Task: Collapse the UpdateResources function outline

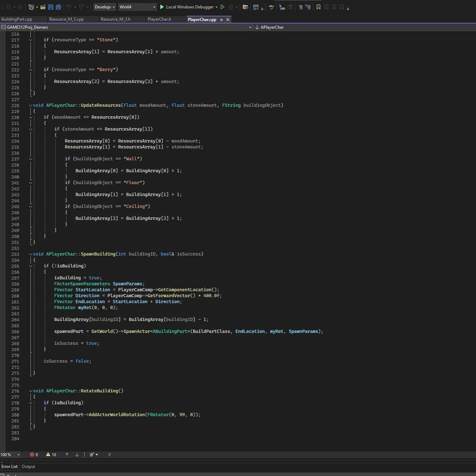Action: 30,105
